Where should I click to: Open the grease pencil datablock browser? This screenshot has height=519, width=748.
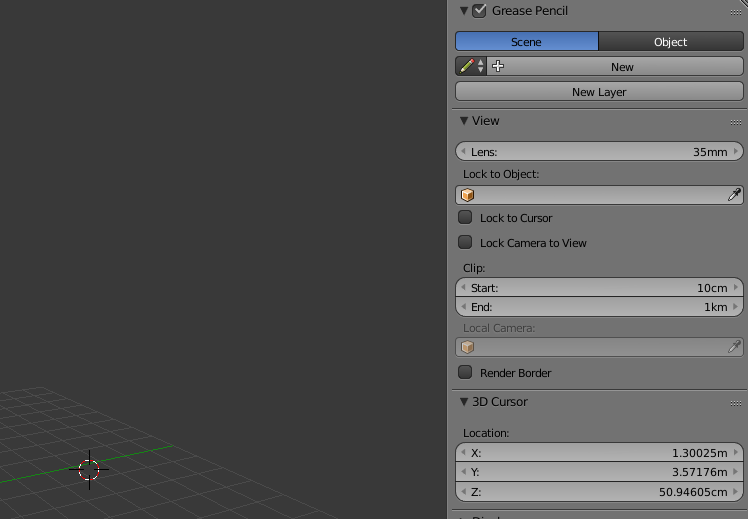click(471, 66)
